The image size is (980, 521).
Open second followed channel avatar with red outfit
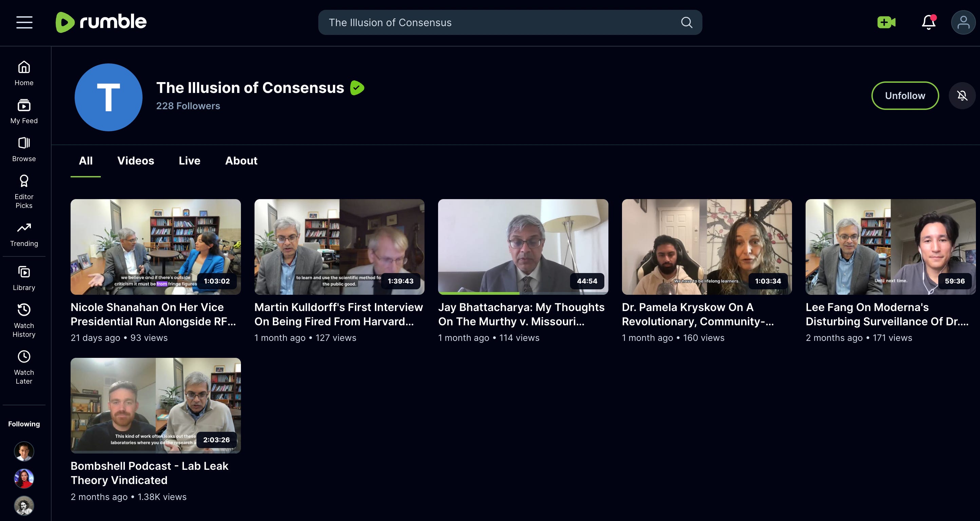tap(24, 478)
